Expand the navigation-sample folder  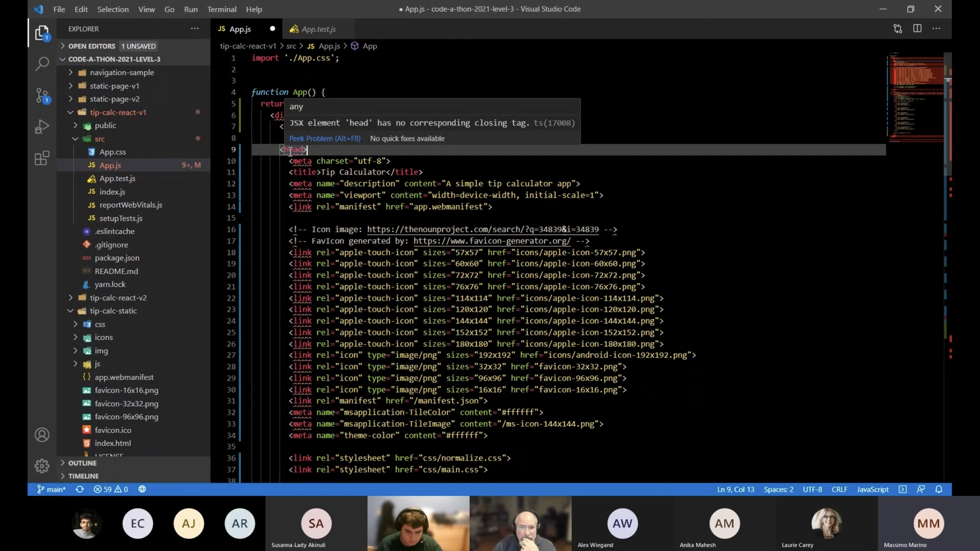[122, 72]
